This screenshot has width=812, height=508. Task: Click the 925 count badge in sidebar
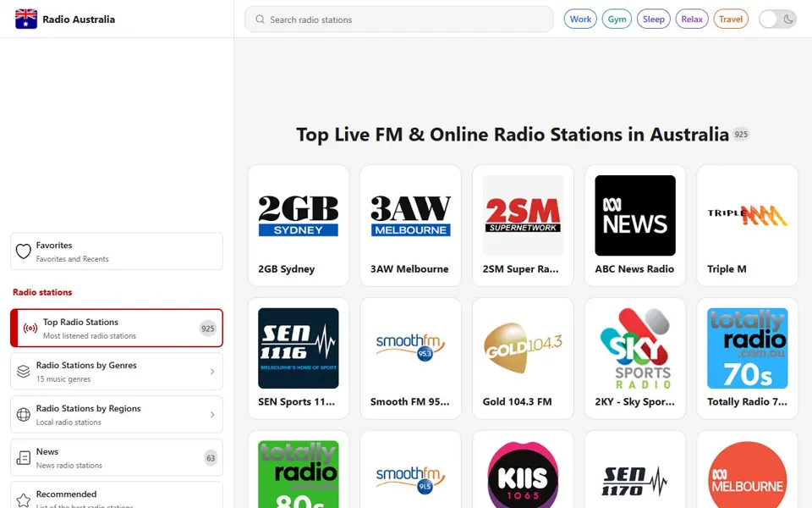(x=208, y=329)
